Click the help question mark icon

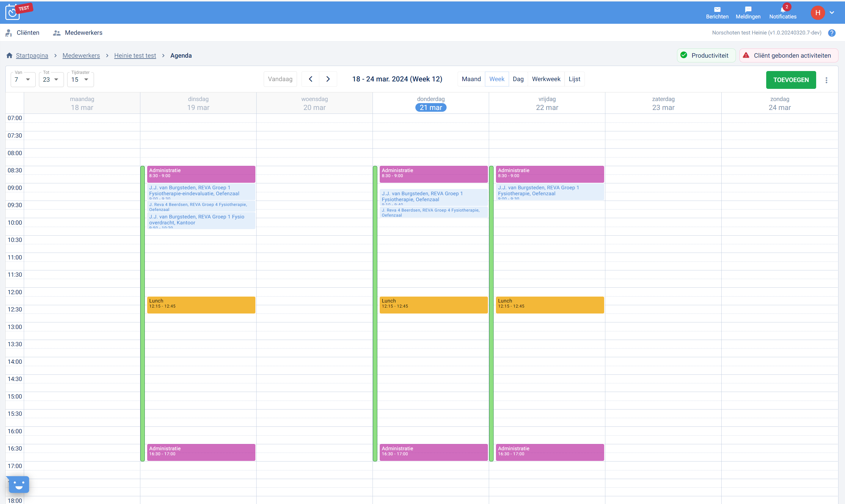[x=831, y=33]
